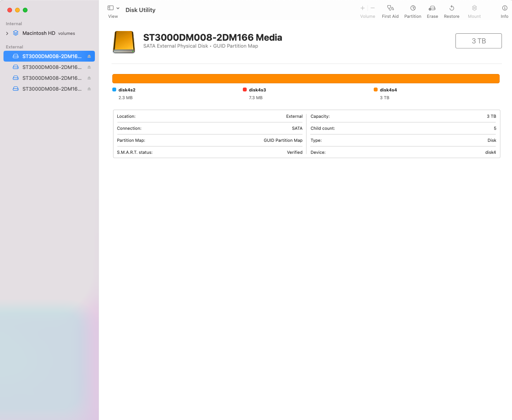Click the orange disk usage bar
This screenshot has width=512, height=420.
point(306,79)
